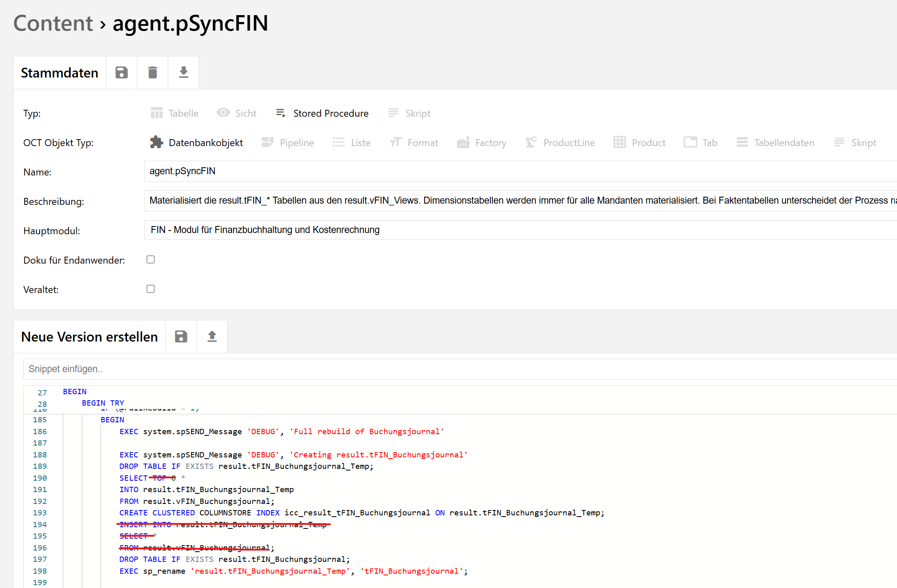Open the Hauptmodul selection field
897x588 pixels.
click(x=519, y=230)
